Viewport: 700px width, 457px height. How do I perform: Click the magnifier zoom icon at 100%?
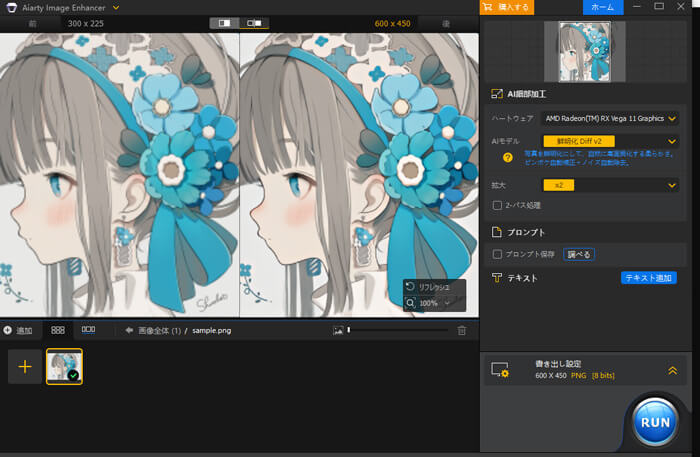click(x=411, y=302)
